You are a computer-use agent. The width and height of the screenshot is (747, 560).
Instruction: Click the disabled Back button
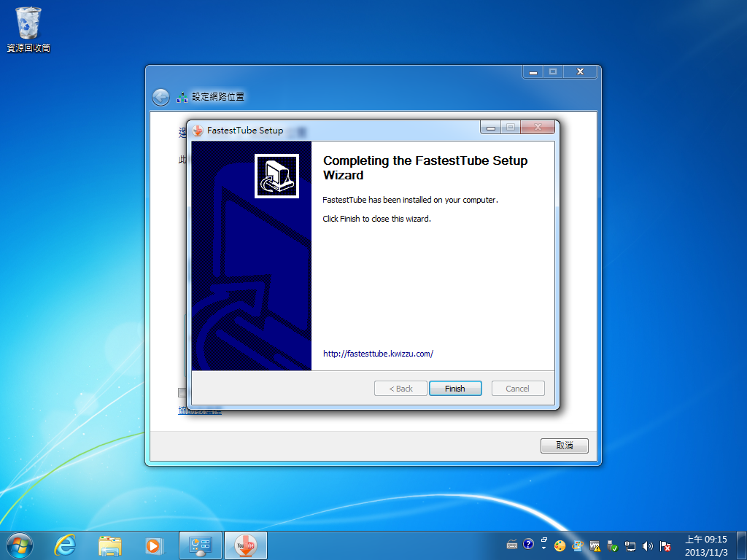point(400,388)
